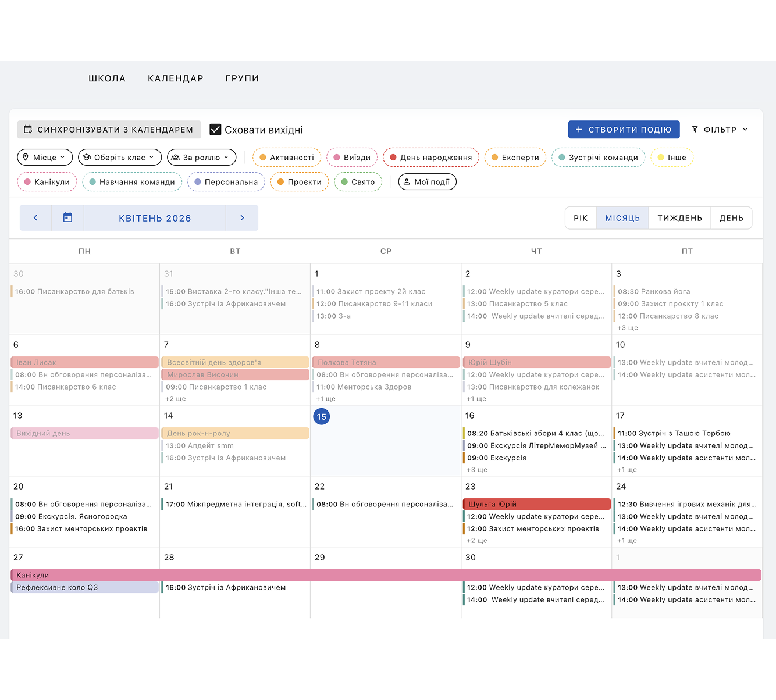Go to next month arrow
Screen dimensions: 776x700
tap(242, 218)
